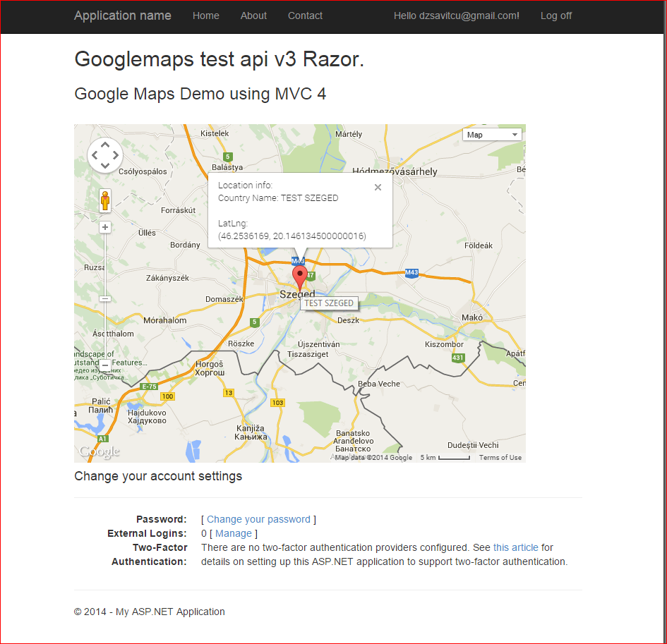Click the green 5 shield near Röszke
667x644 pixels.
[x=254, y=322]
